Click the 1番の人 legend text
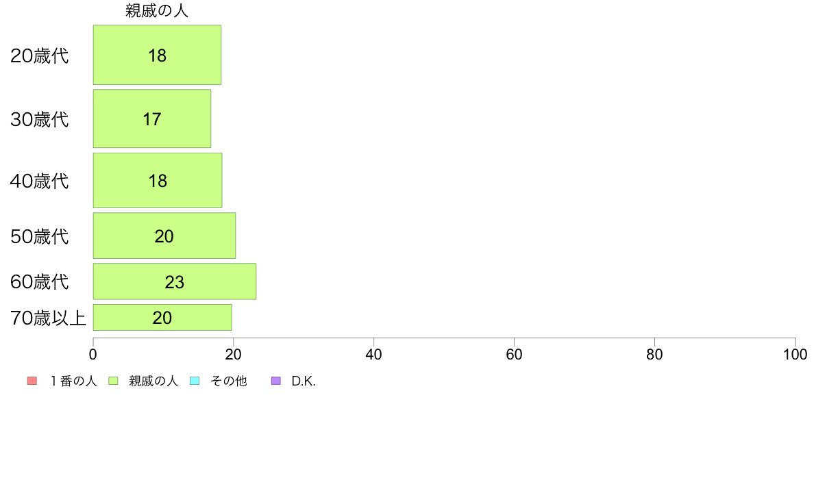 click(73, 381)
